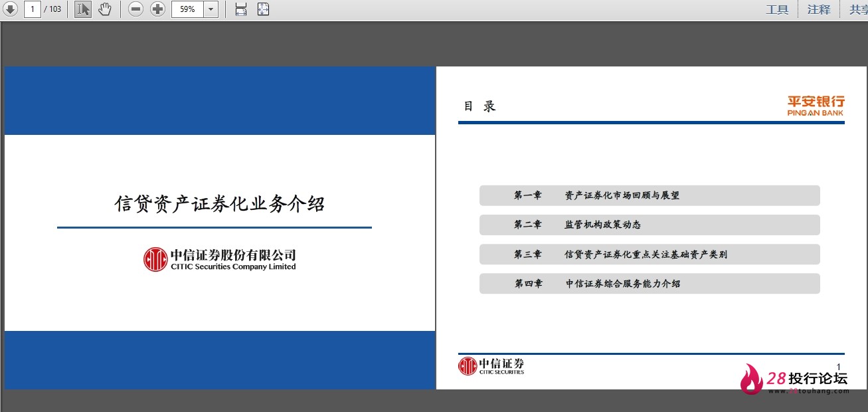Viewport: 868px width, 412px height.
Task: Click the 59% zoom level field
Action: [x=187, y=9]
